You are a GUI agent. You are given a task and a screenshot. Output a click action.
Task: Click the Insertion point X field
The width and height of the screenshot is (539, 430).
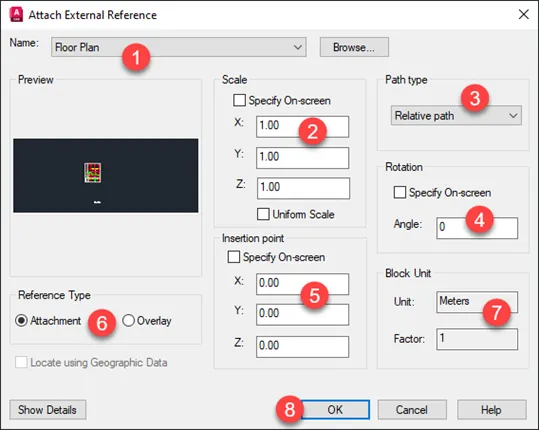[x=302, y=284]
